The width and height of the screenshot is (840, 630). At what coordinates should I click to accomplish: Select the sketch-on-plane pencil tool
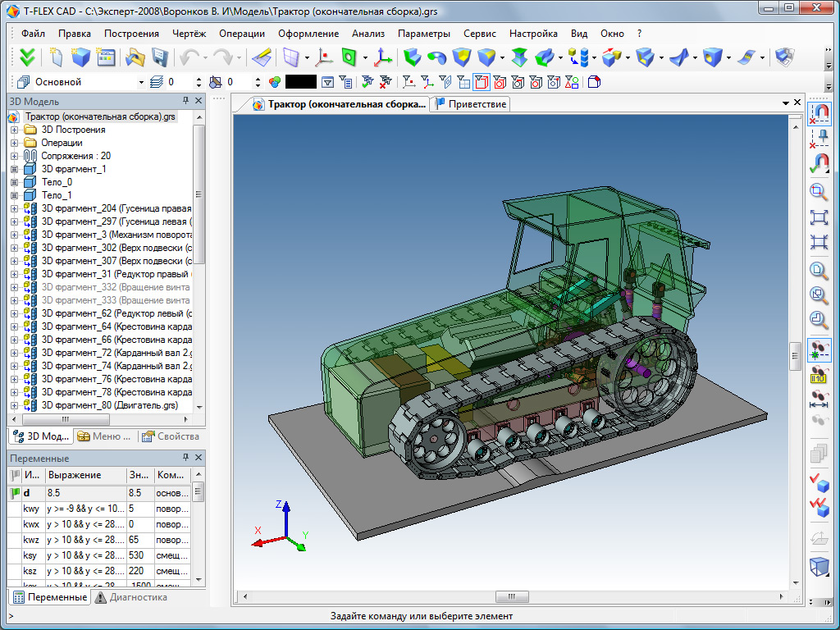click(261, 57)
